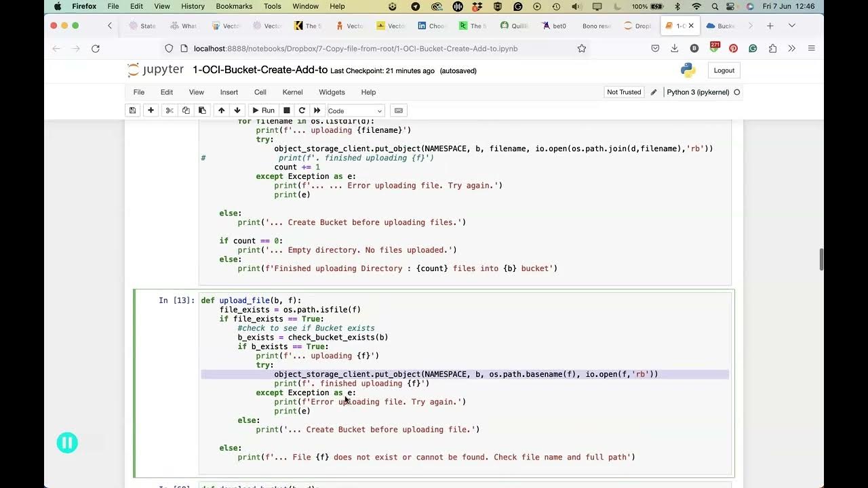Open Wi-Fi status in the menu bar
Viewport: 868px width, 488px height.
point(696,6)
